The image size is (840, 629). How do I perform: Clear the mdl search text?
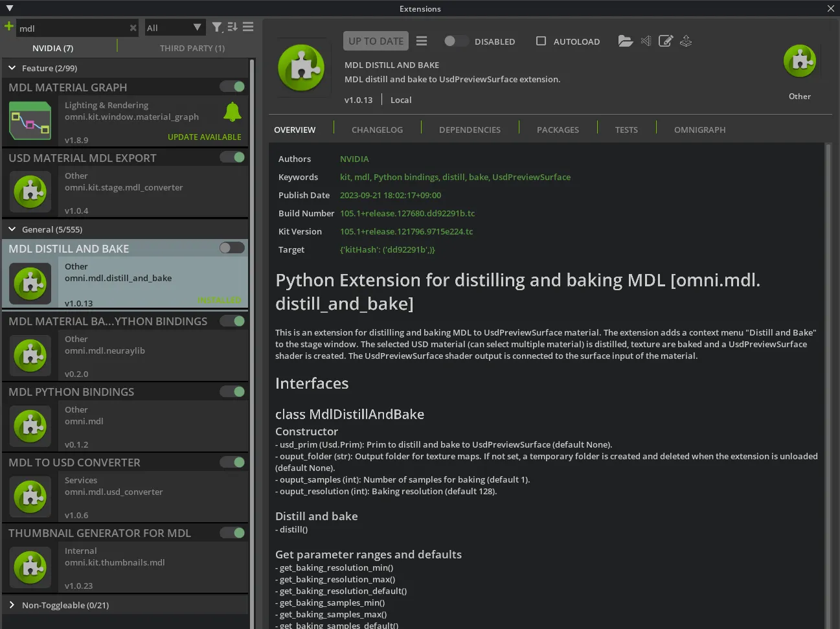click(x=133, y=28)
